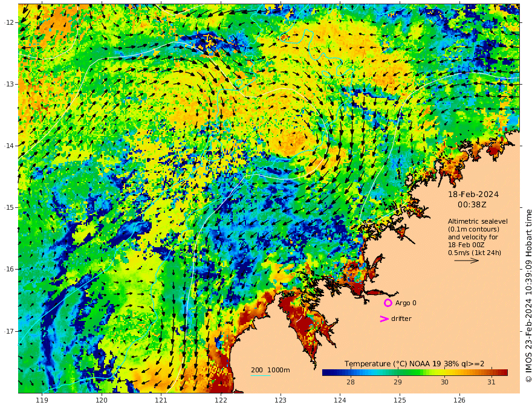Click the magenta drifter arrow symbol
532x411 pixels.
tap(384, 319)
